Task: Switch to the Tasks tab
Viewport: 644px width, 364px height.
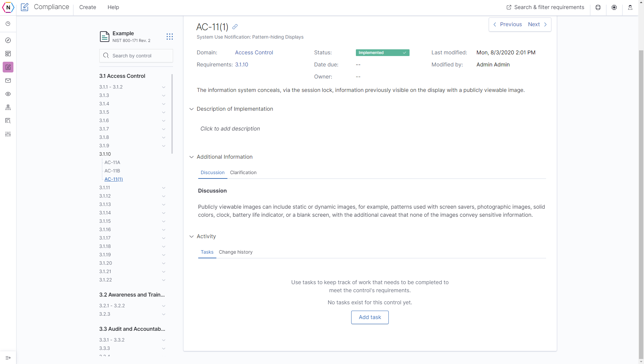Action: click(207, 252)
